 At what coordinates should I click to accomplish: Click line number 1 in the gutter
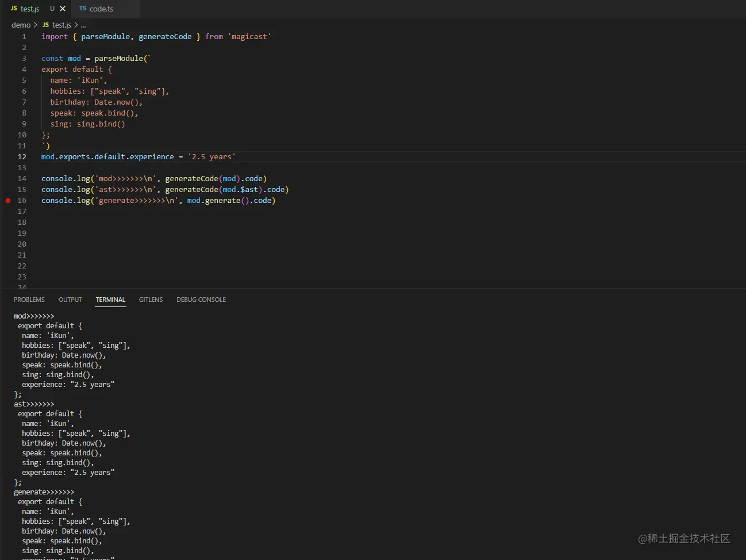(x=24, y=37)
